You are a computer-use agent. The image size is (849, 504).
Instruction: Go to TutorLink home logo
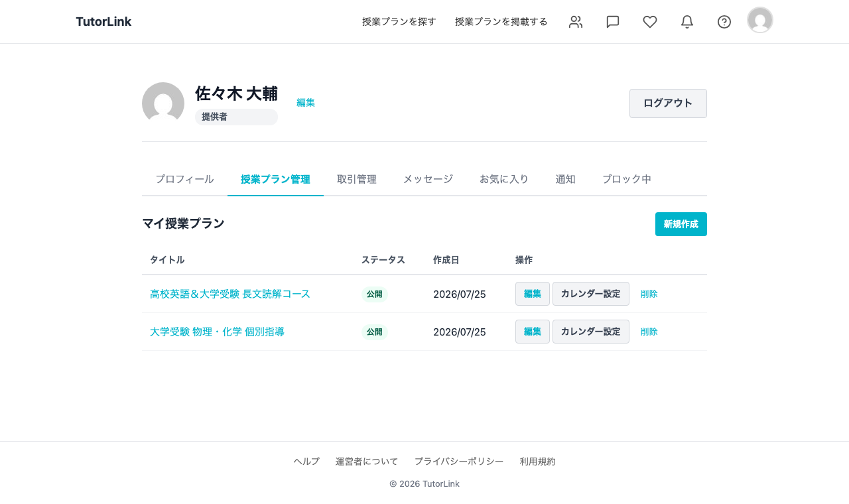[x=103, y=22]
